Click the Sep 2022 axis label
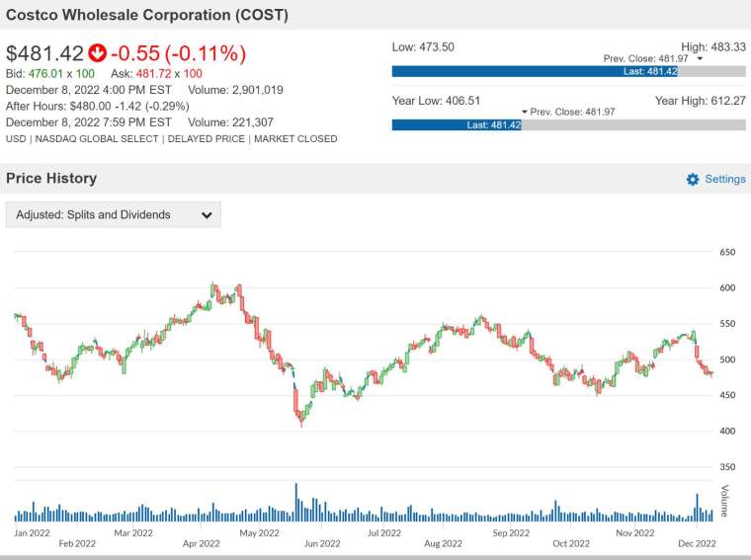Screen dimensions: 751x560 tap(511, 532)
